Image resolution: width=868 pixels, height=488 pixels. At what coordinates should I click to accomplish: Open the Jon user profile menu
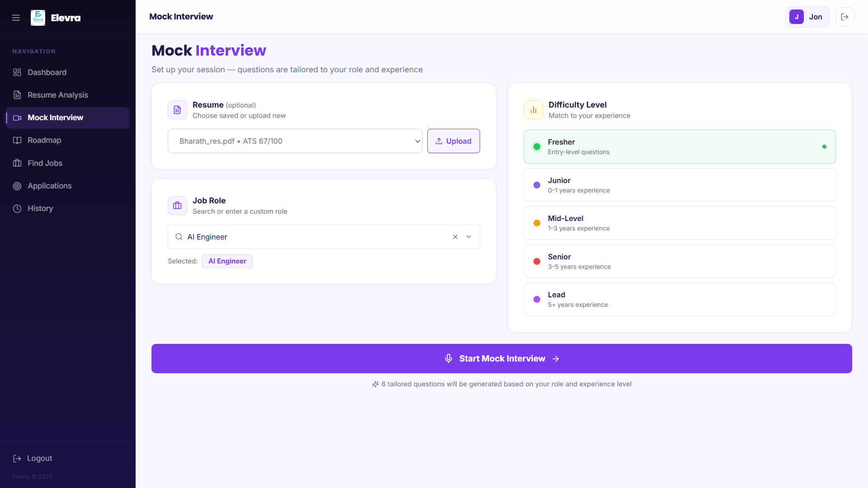click(807, 17)
